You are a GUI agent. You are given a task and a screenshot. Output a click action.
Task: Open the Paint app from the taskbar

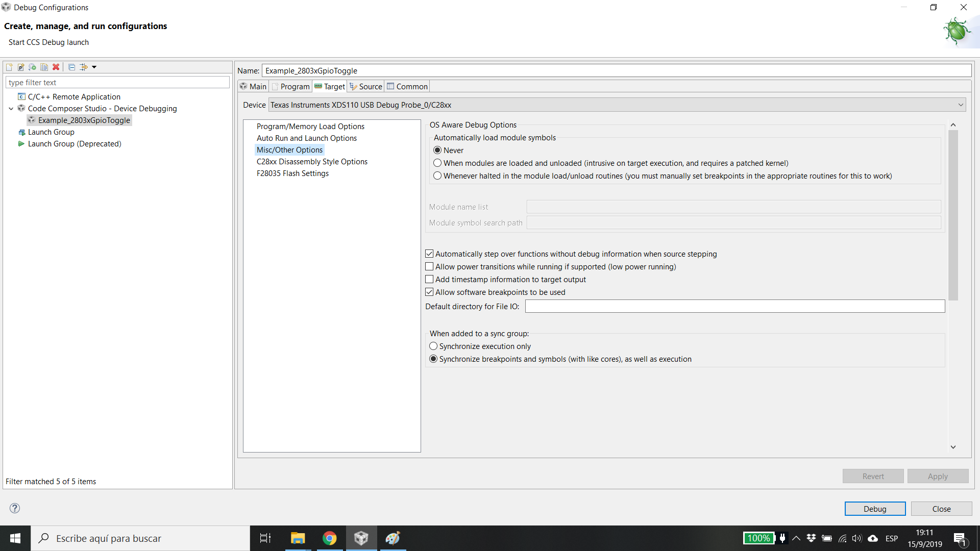click(393, 538)
